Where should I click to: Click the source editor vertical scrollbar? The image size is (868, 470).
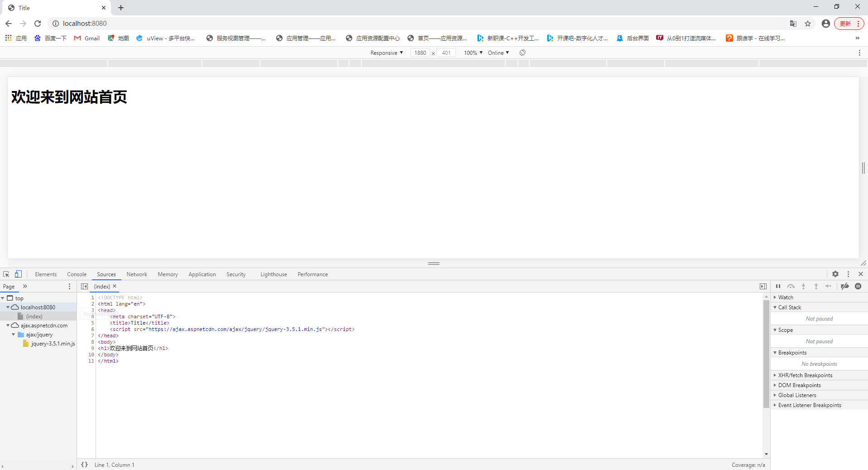[x=766, y=354]
